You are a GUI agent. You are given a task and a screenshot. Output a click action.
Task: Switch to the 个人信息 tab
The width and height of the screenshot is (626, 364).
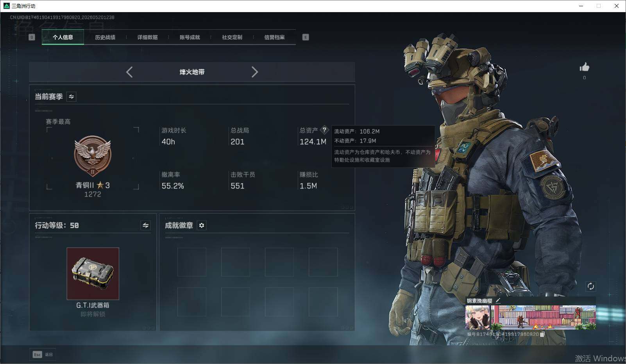click(x=63, y=37)
